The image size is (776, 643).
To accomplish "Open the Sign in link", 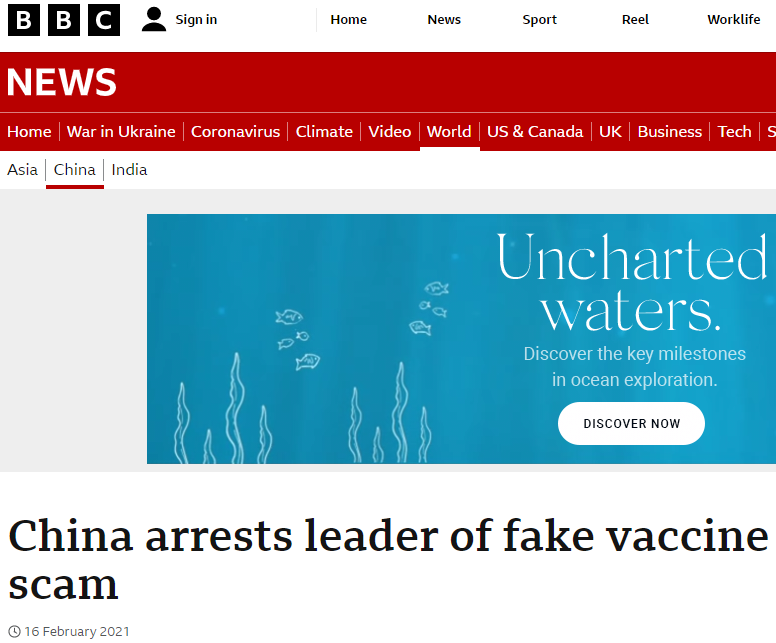I will coord(196,19).
